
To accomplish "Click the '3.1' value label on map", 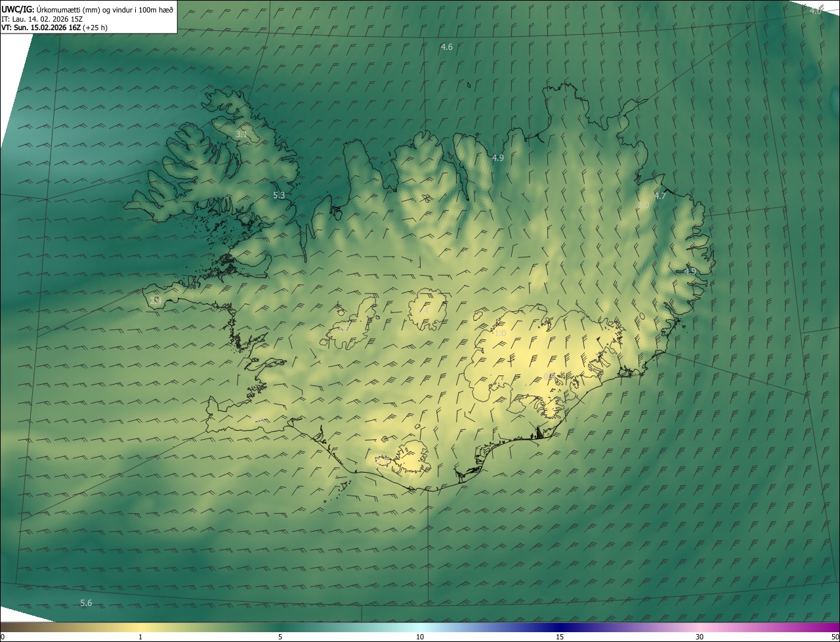I will (x=241, y=134).
